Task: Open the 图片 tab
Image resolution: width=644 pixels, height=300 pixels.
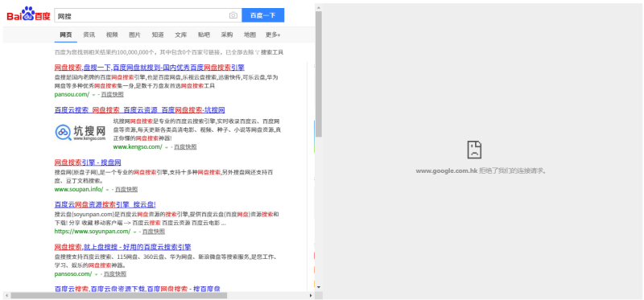Action: tap(134, 35)
